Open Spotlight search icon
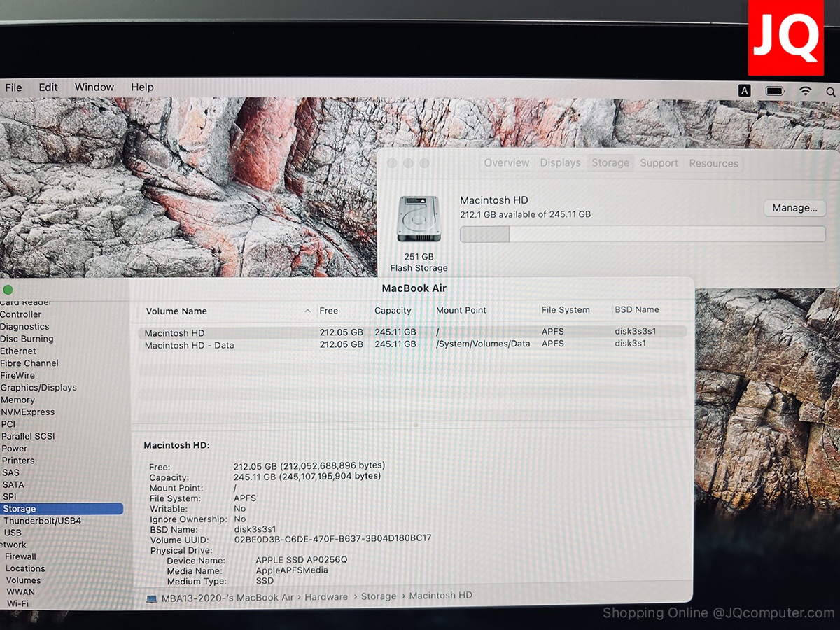This screenshot has width=840, height=630. coord(831,92)
